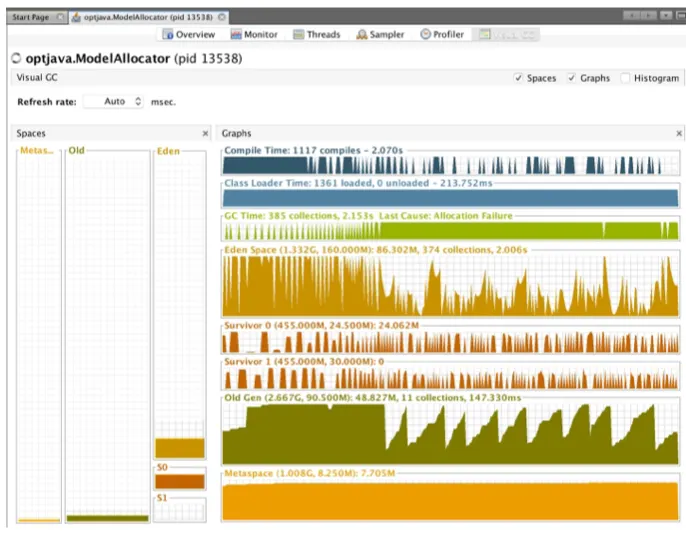Click the Survivor 0 graph
Screen dimensions: 686x535
451,342
